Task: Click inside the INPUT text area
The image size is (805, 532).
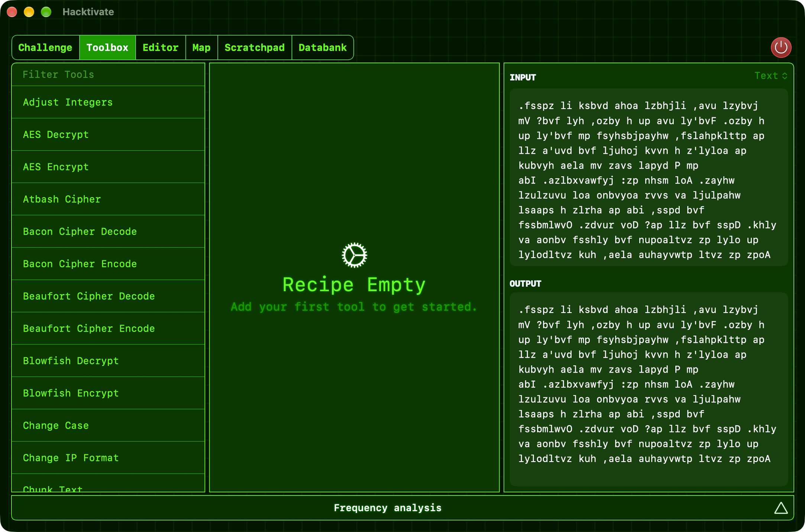Action: point(649,177)
